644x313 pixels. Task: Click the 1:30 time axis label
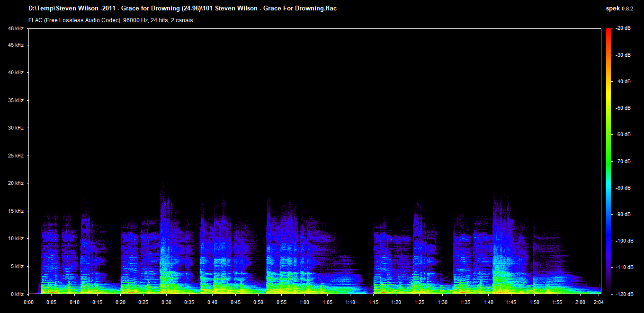[x=442, y=302]
